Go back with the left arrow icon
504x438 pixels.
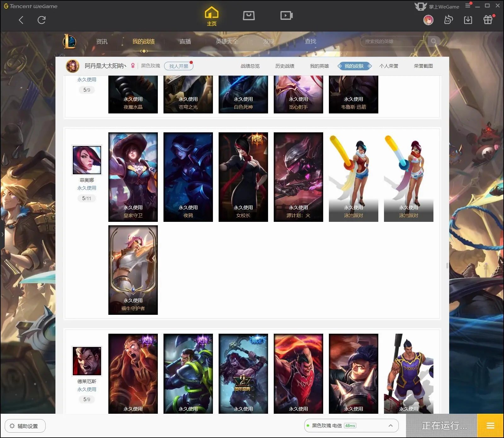click(21, 20)
